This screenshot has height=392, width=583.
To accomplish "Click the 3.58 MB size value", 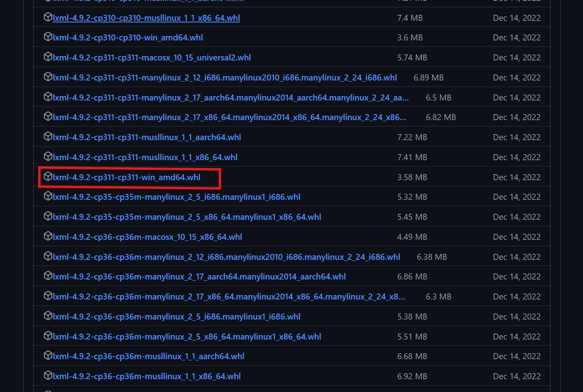I will click(x=412, y=177).
